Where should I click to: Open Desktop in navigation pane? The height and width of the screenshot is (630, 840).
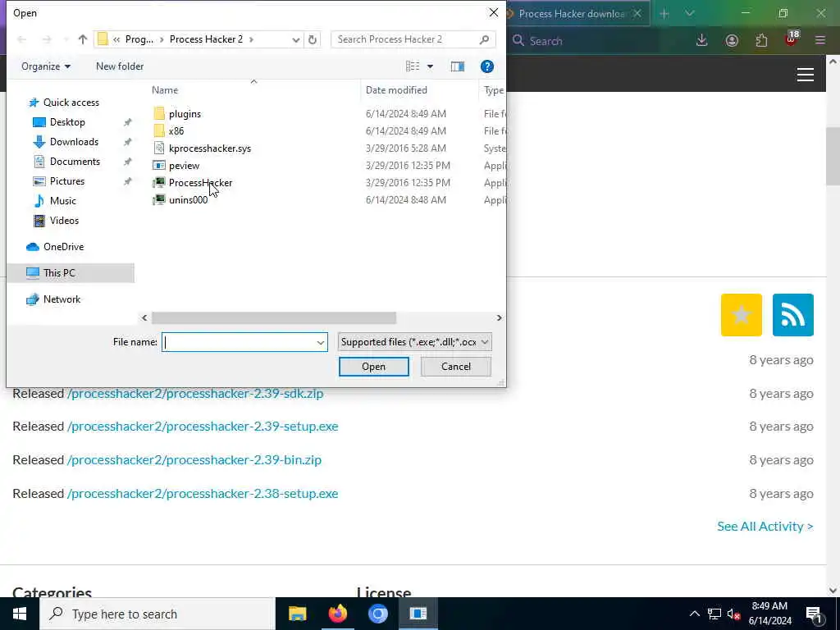click(67, 122)
